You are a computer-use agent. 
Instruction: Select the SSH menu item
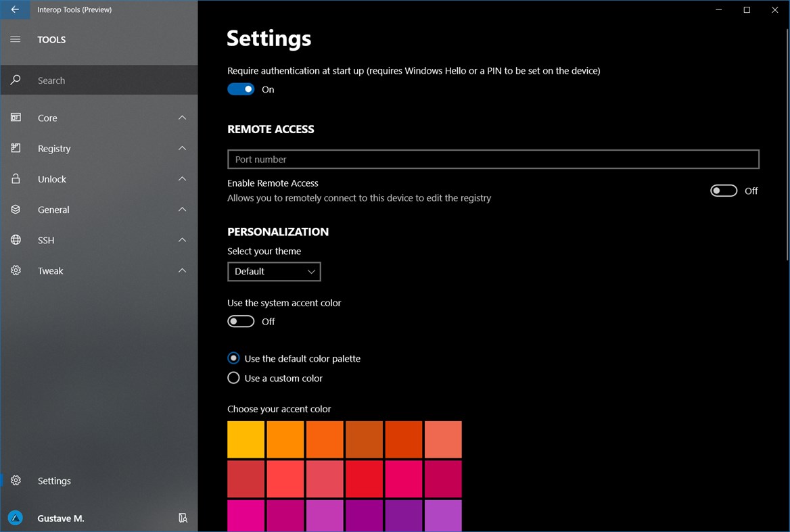coord(46,240)
